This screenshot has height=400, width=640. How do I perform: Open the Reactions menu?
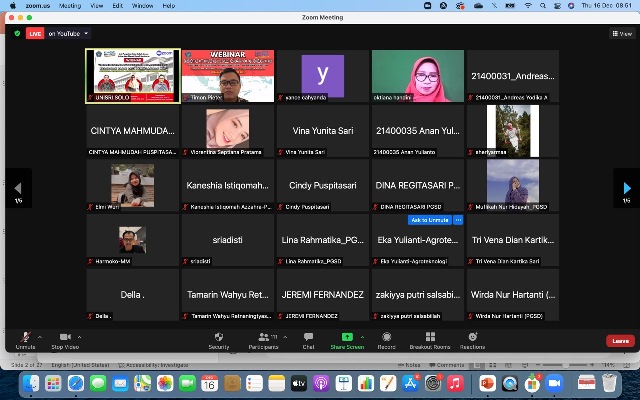pyautogui.click(x=472, y=337)
